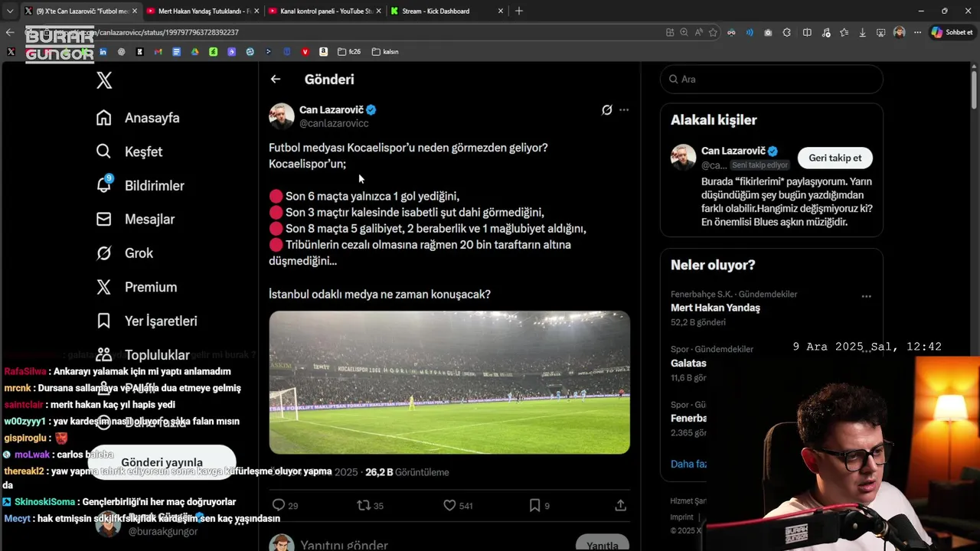This screenshot has height=551, width=980.
Task: Click the Yanıtla reply button
Action: coord(603,544)
